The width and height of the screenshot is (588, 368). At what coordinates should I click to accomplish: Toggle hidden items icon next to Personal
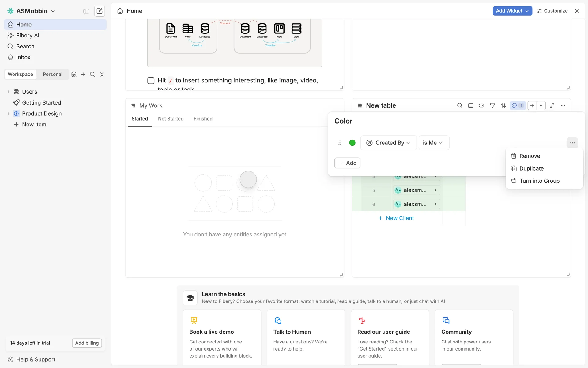[x=74, y=74]
